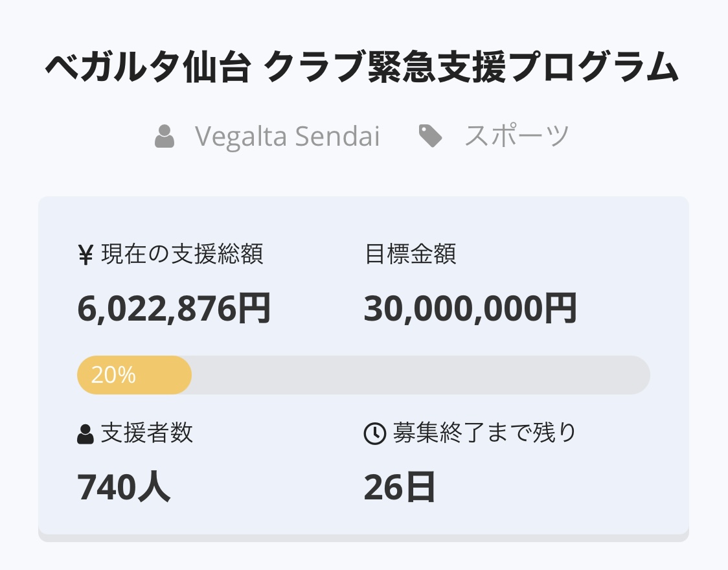This screenshot has height=570, width=728.
Task: Click the tag icon beside スポーツ
Action: tap(431, 137)
